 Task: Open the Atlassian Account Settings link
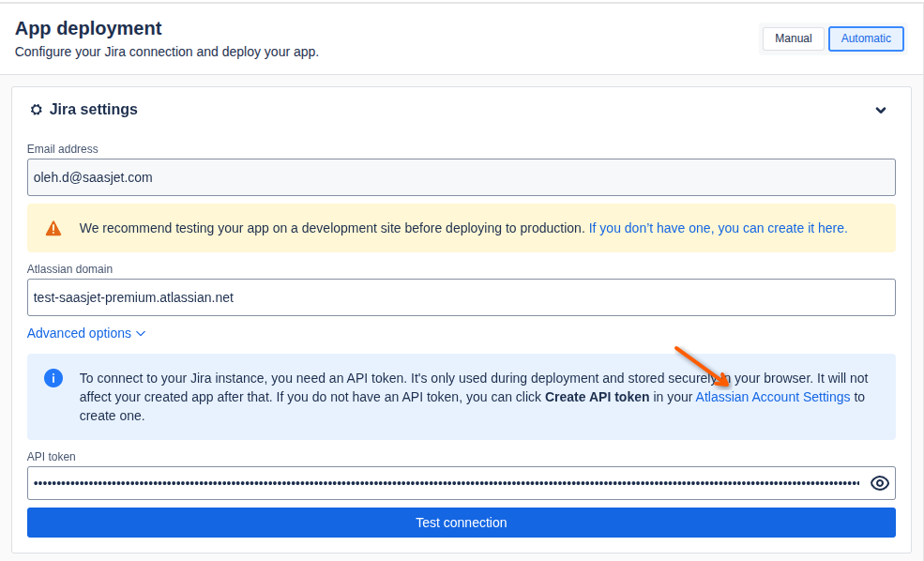[773, 397]
